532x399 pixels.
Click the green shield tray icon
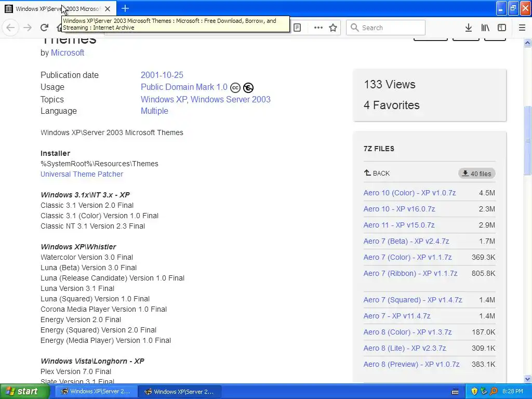coord(484,391)
